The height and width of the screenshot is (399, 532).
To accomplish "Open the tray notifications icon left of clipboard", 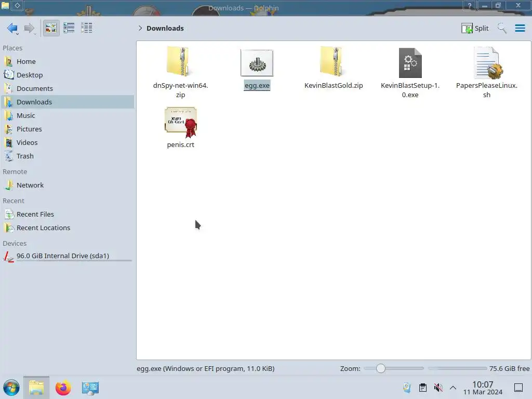I will click(407, 388).
